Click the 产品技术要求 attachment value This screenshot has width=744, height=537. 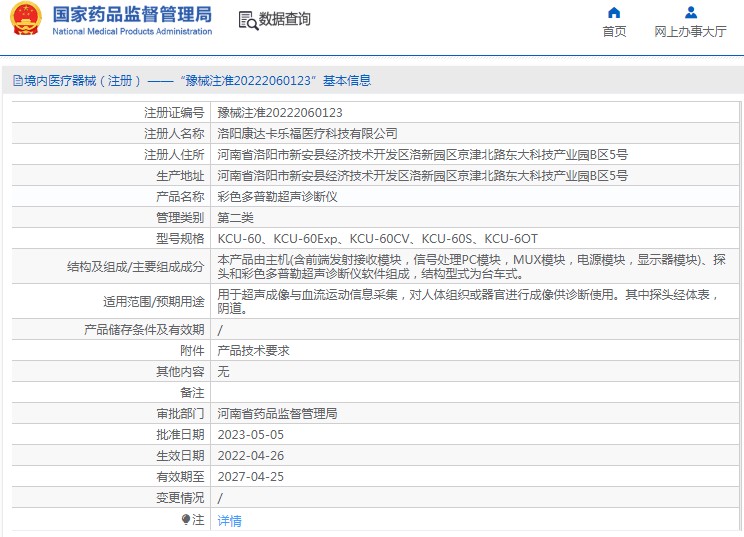pyautogui.click(x=253, y=351)
